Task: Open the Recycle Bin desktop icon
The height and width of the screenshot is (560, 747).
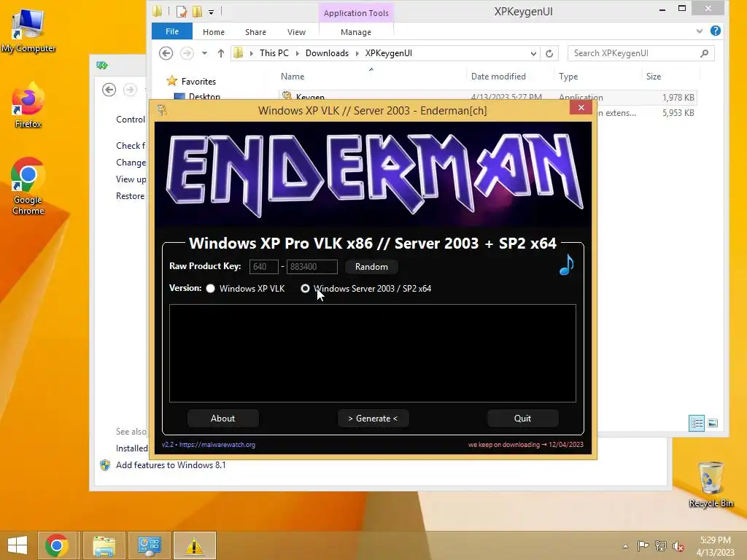Action: click(711, 484)
